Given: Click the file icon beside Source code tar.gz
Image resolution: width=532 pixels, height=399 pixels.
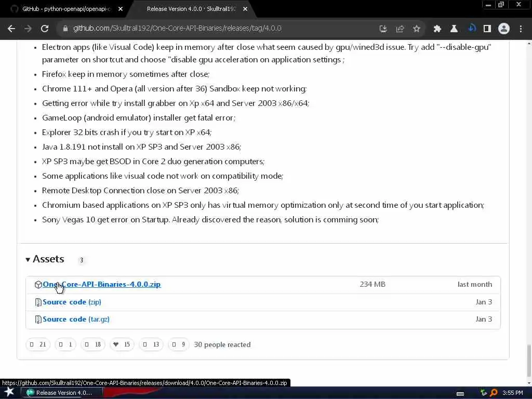Looking at the screenshot, I should point(38,320).
